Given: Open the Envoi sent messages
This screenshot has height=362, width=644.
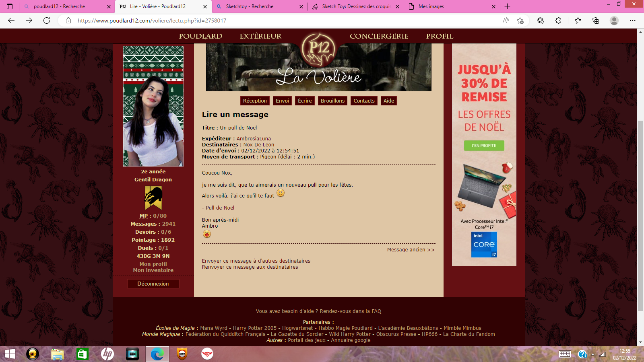Looking at the screenshot, I should (x=282, y=101).
